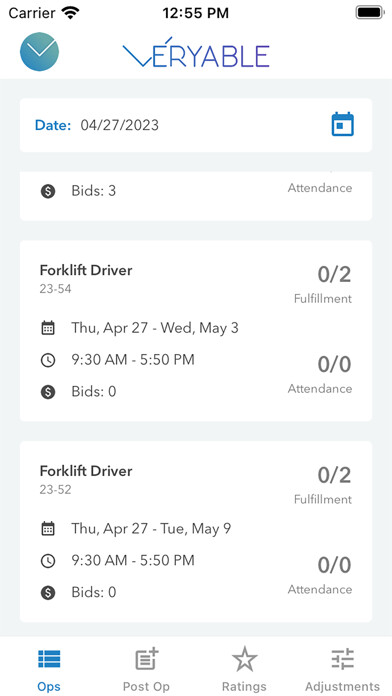Image resolution: width=392 pixels, height=696 pixels.
Task: Open the Ratings star icon
Action: [244, 659]
